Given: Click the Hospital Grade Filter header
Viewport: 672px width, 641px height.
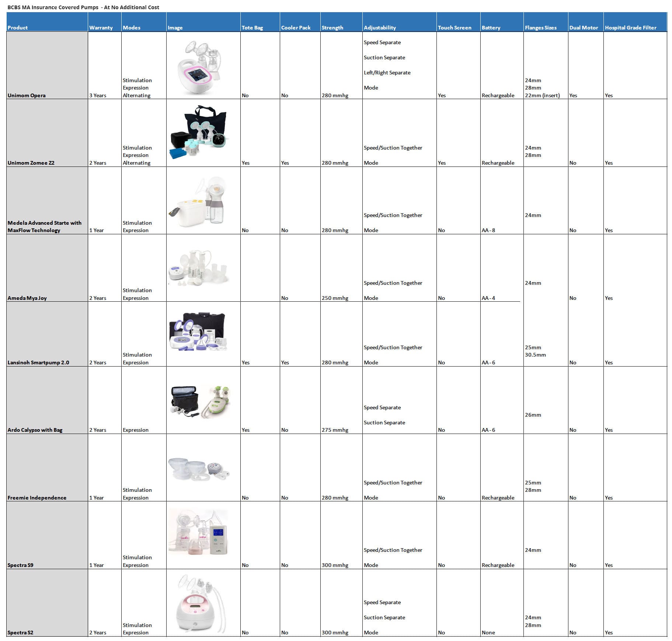Looking at the screenshot, I should point(630,28).
